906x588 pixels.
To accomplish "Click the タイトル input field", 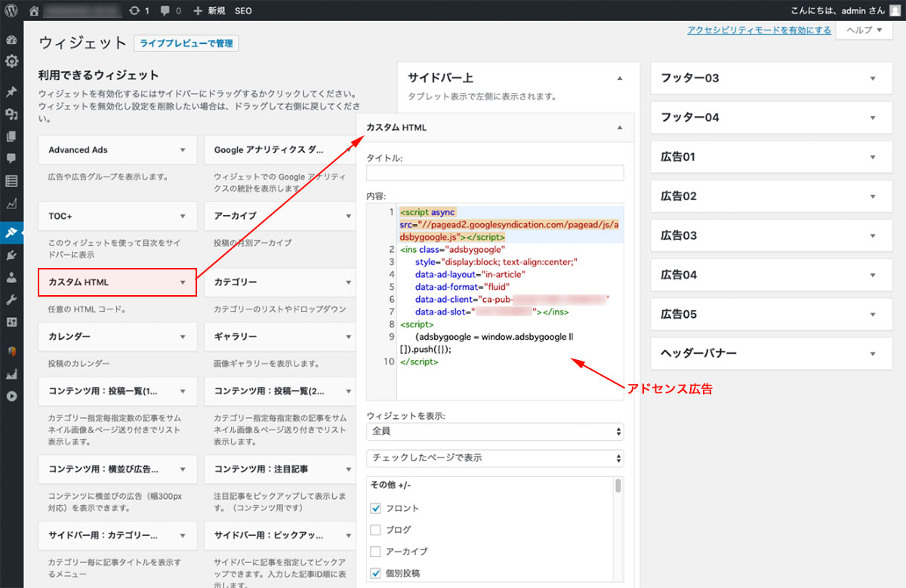I will (x=495, y=173).
